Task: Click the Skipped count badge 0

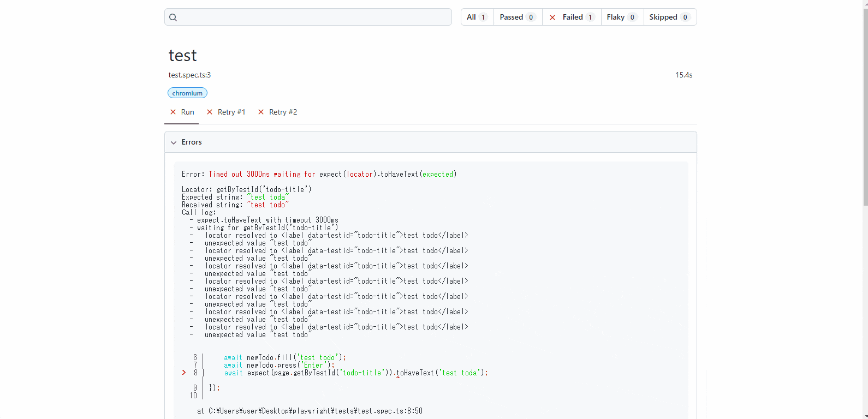Action: point(685,17)
